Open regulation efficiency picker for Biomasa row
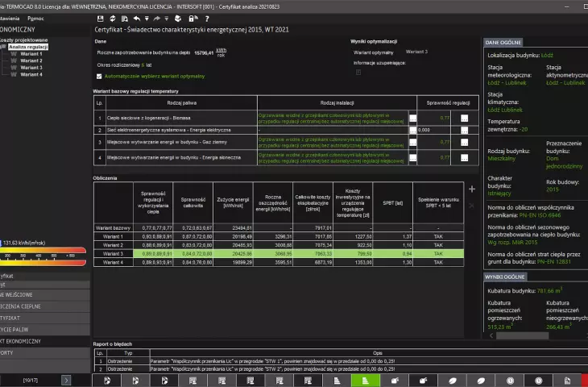Viewport: 588px width, 387px height. [x=464, y=119]
